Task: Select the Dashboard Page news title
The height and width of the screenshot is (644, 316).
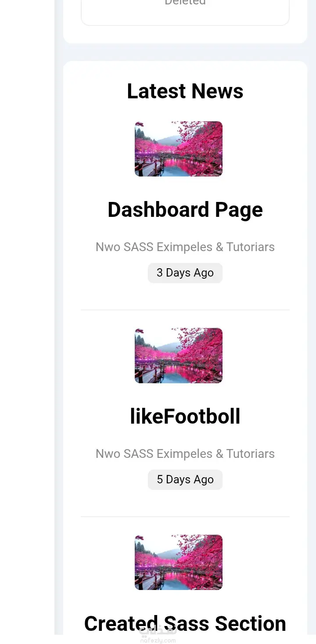Action: click(x=185, y=210)
